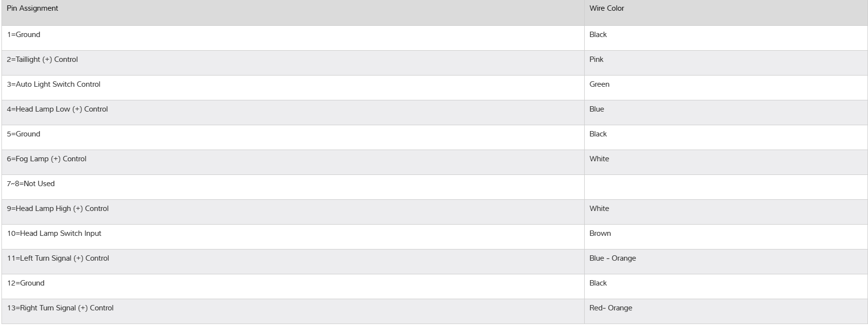Click the Wire Color column header
This screenshot has width=868, height=325.
click(606, 8)
